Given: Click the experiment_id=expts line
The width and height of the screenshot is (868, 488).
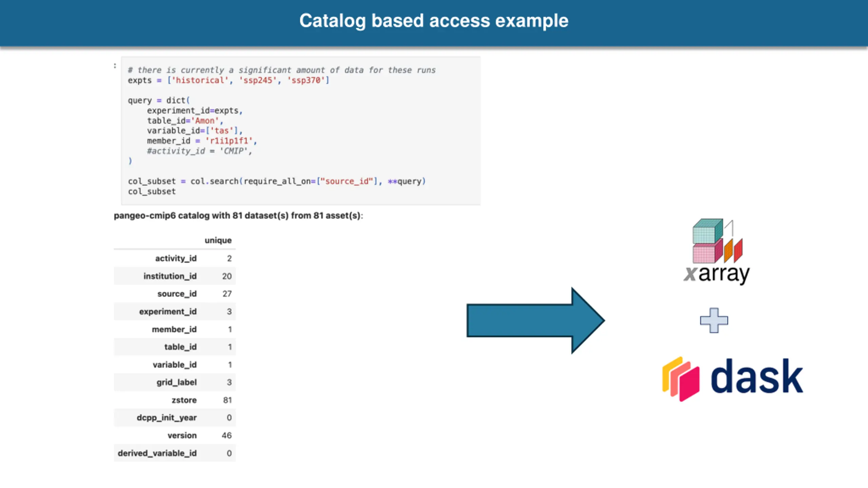Looking at the screenshot, I should tap(195, 110).
